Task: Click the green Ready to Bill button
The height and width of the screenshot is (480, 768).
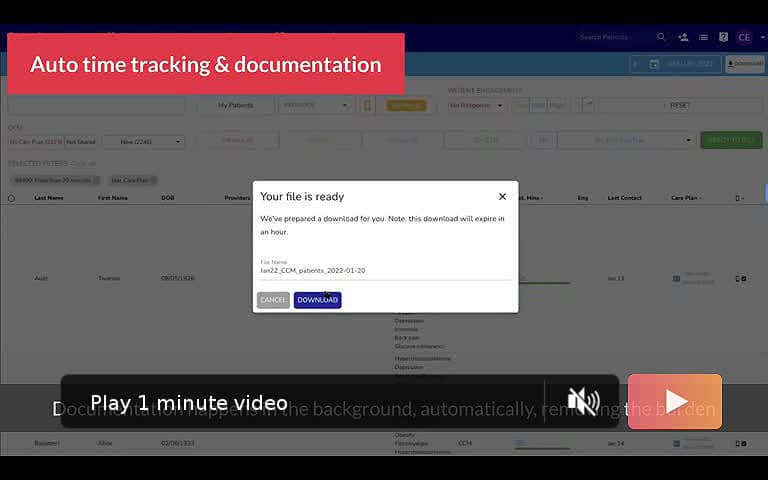Action: point(731,141)
